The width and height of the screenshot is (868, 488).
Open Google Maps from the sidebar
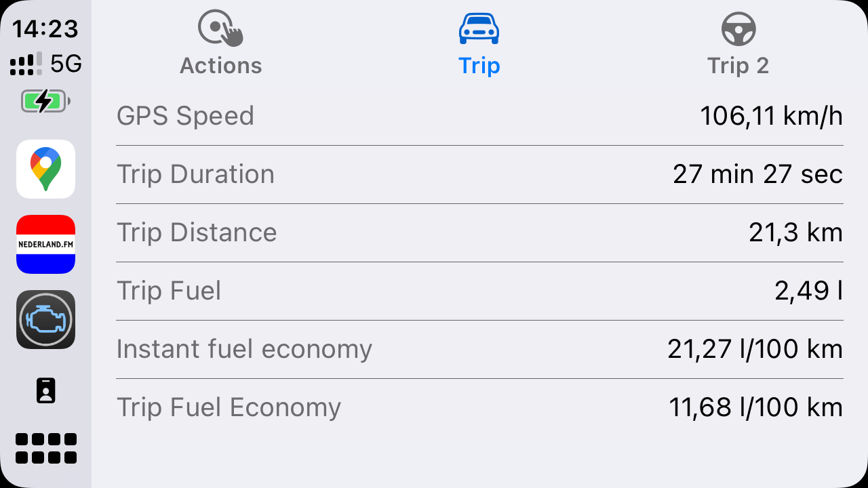click(45, 169)
